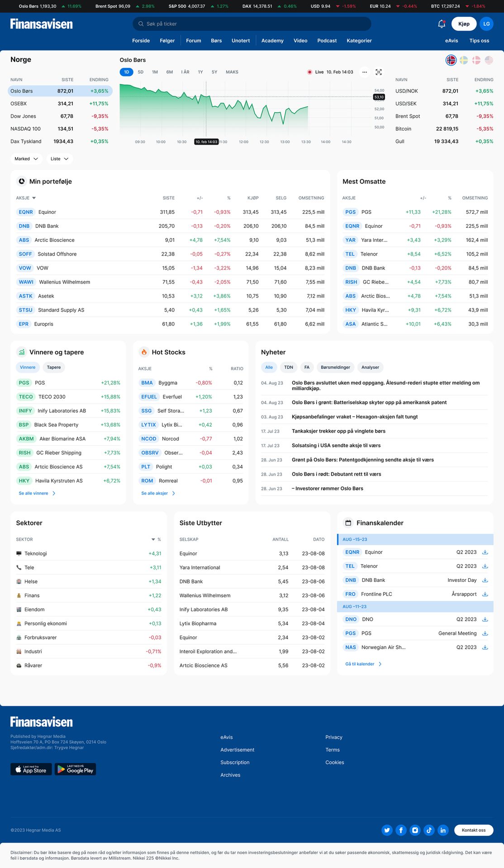Set the chart range to 5D

[x=141, y=72]
